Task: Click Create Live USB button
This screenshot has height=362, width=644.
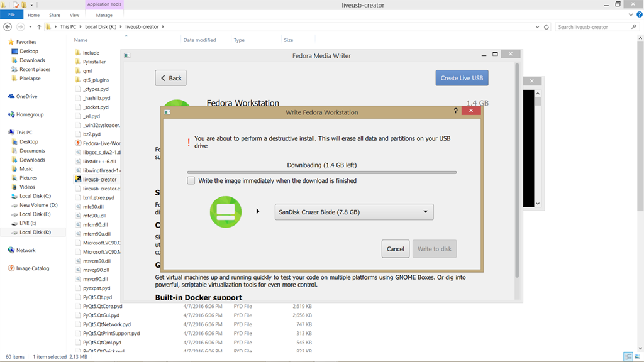Action: click(x=462, y=78)
